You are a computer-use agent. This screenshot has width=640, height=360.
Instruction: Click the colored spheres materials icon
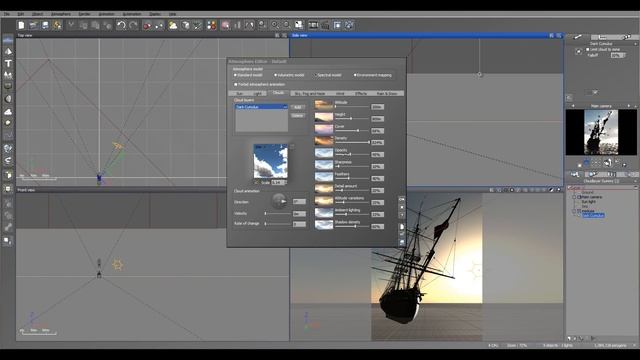(211, 25)
